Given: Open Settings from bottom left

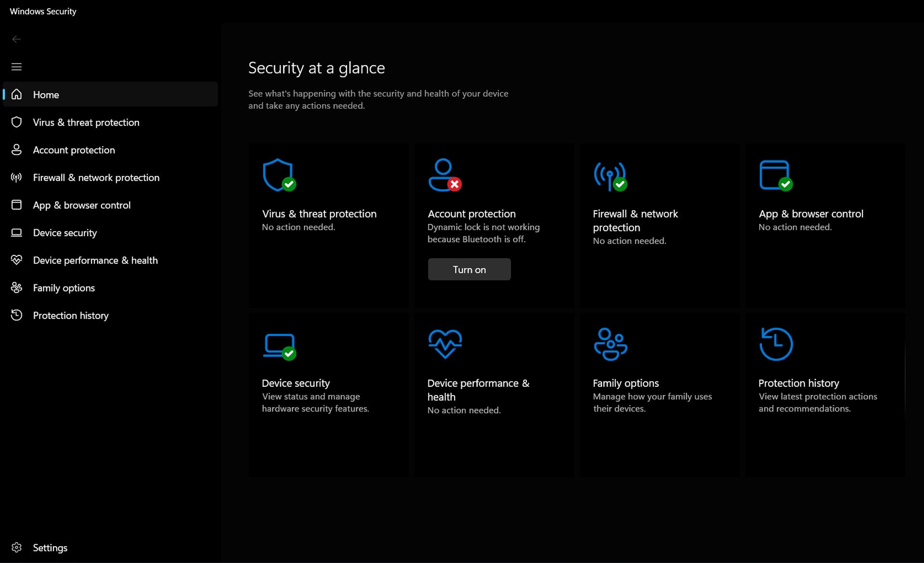Looking at the screenshot, I should (50, 547).
